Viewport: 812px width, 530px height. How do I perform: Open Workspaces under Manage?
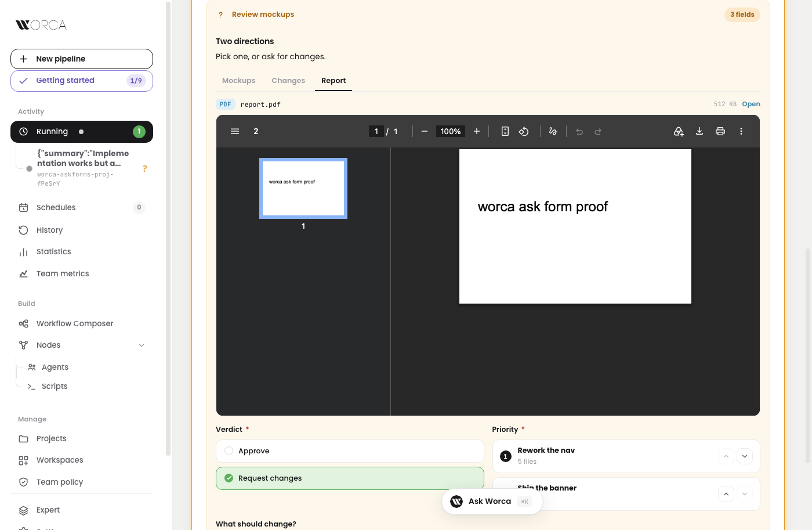coord(82,460)
